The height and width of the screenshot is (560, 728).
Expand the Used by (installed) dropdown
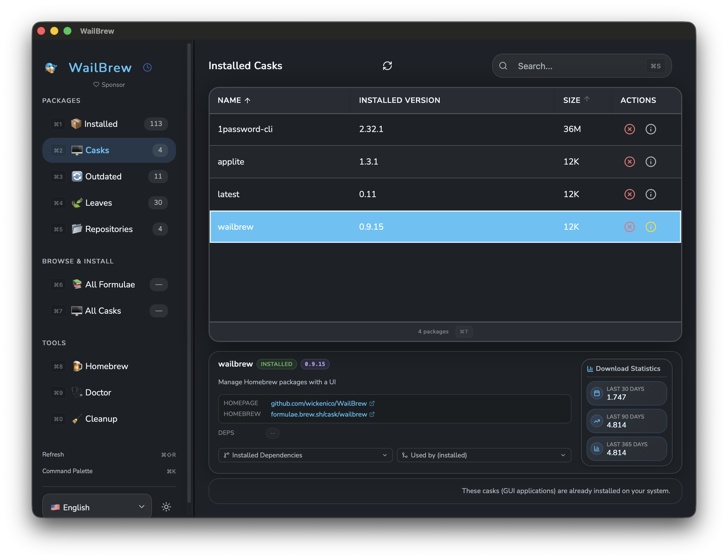(483, 455)
